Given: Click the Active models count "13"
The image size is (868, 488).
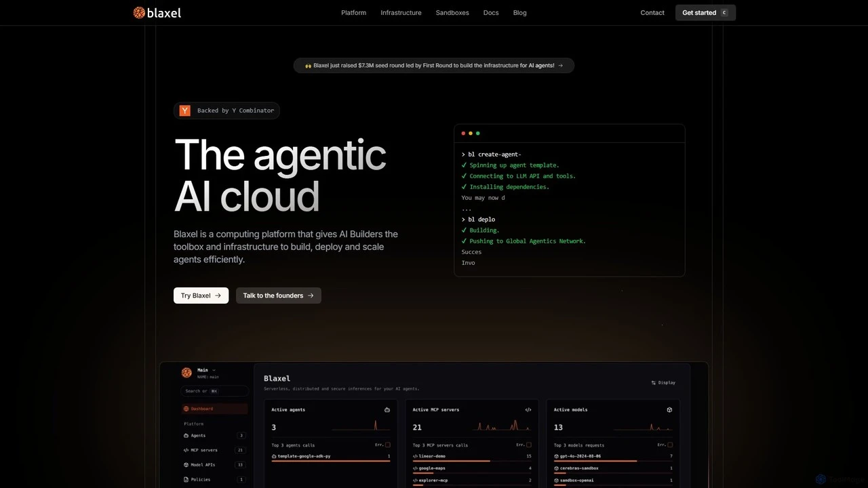Looking at the screenshot, I should point(558,428).
